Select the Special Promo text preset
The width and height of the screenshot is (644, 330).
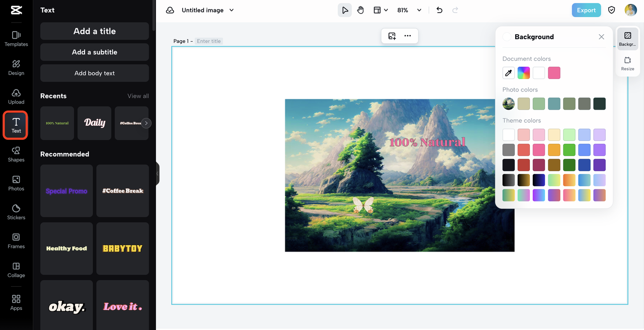[66, 191]
